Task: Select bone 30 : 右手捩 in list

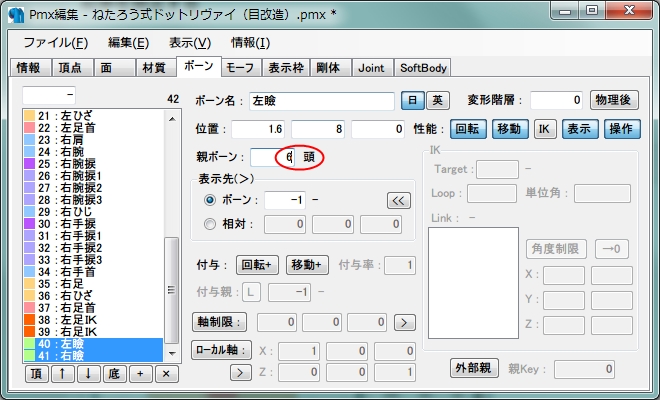Action: pos(93,224)
